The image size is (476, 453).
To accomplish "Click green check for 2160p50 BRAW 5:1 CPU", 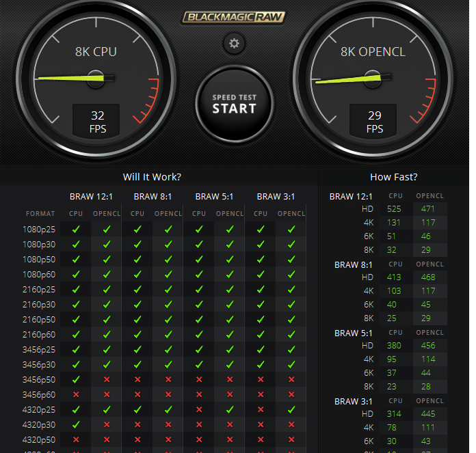I will [199, 320].
